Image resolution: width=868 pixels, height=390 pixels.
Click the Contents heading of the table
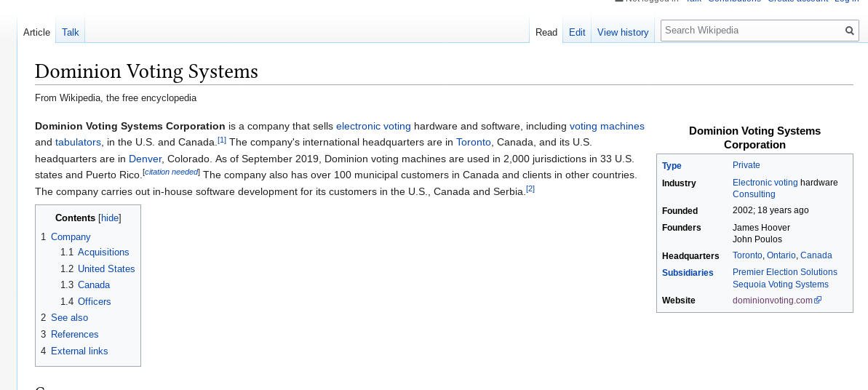click(x=75, y=218)
